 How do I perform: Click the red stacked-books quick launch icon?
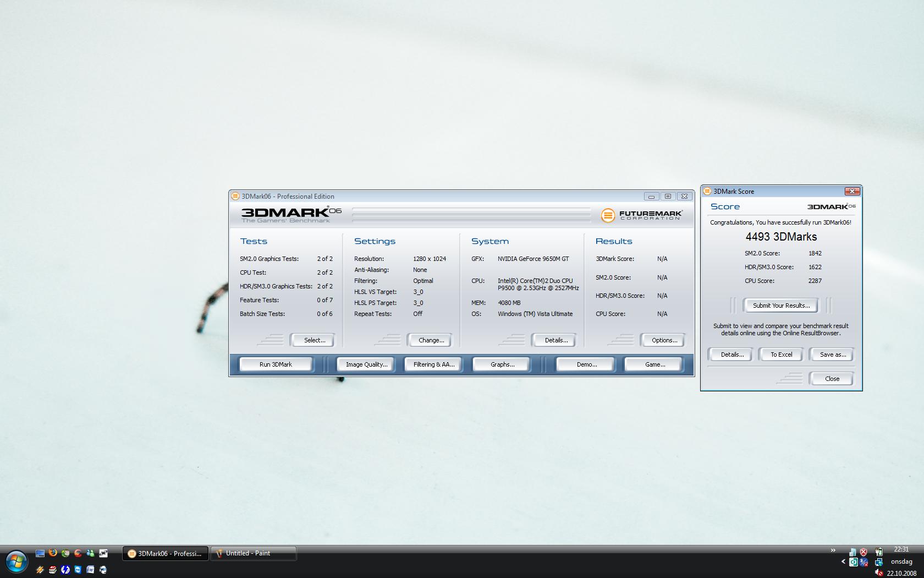coord(53,570)
